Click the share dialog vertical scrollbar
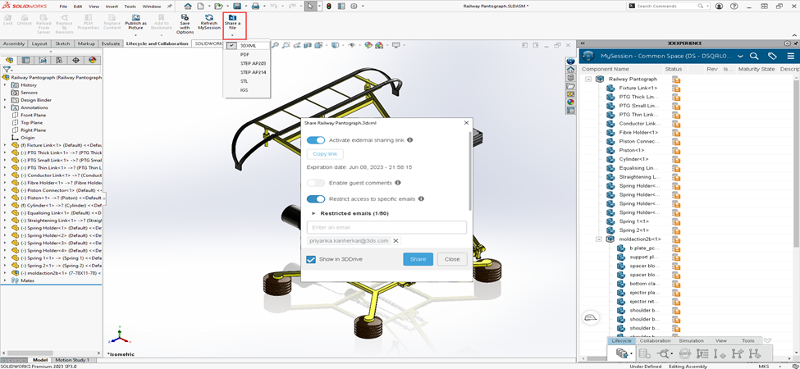This screenshot has height=369, width=800. tap(470, 171)
